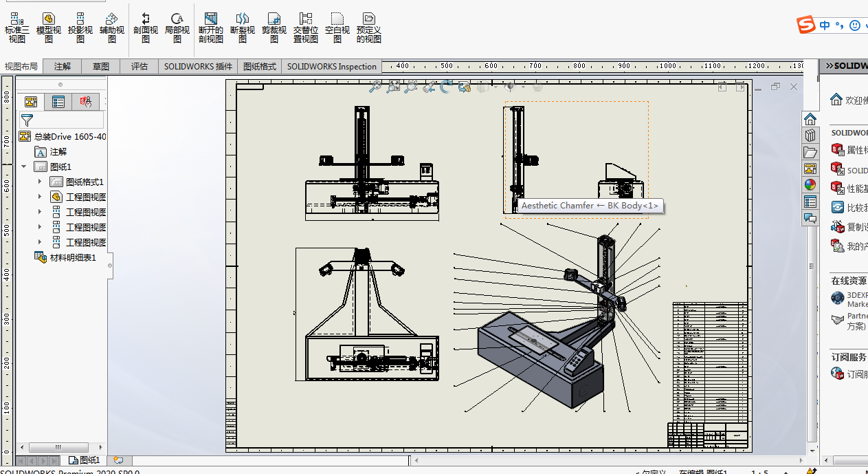
Task: Expand the first 工程图视图 node
Action: point(39,197)
